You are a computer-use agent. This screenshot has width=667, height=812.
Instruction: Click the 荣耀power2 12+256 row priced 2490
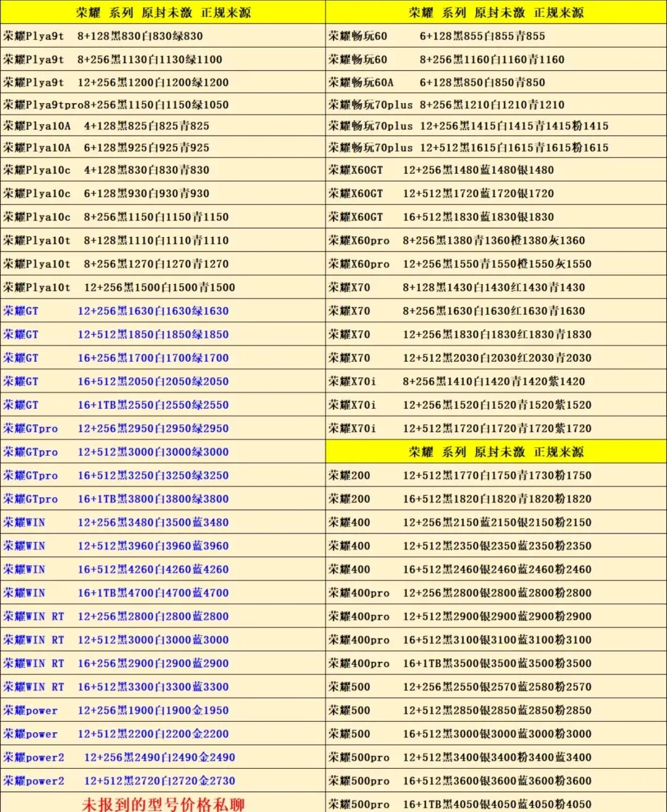[163, 756]
